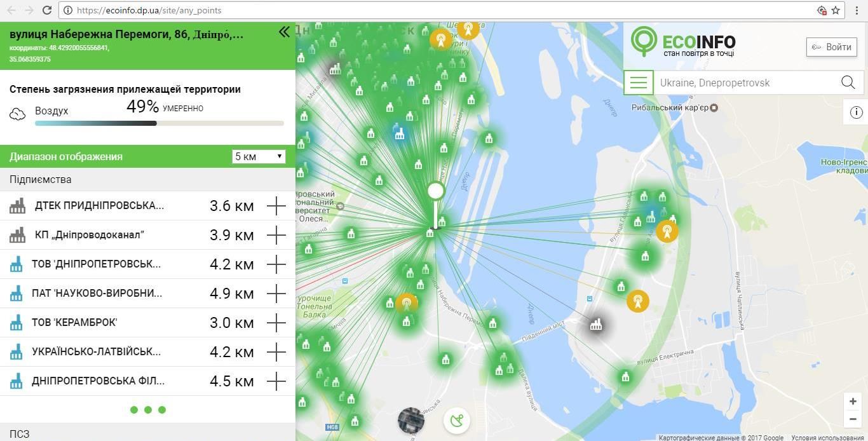Add ДНІПРОПЕТРОВСЬКА ФІЛ... with plus icon
Viewport: 868px width, 441px height.
click(x=276, y=381)
